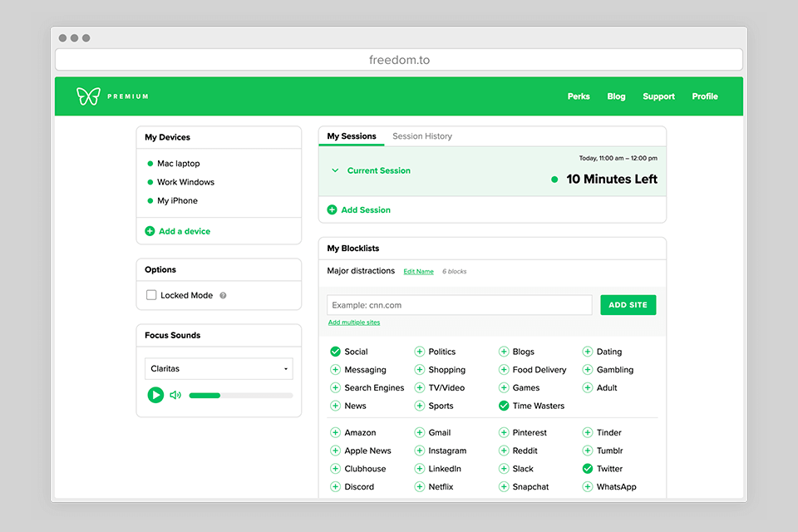This screenshot has height=532, width=798.
Task: Toggle Pinterest blocking on
Action: click(504, 433)
